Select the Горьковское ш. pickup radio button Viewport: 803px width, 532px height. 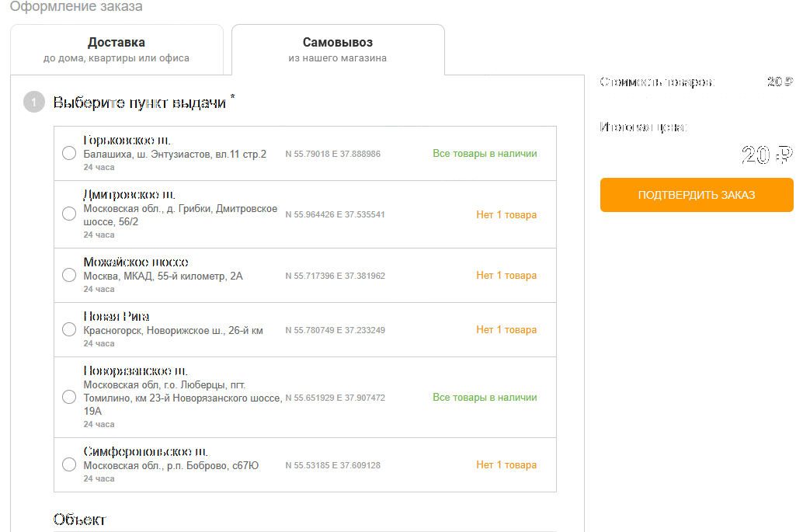click(68, 154)
